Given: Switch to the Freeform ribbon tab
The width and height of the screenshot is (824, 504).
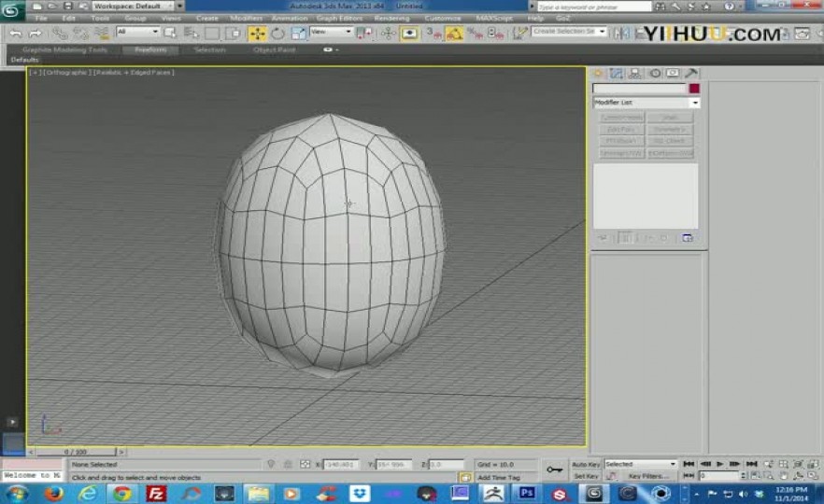Looking at the screenshot, I should (150, 49).
